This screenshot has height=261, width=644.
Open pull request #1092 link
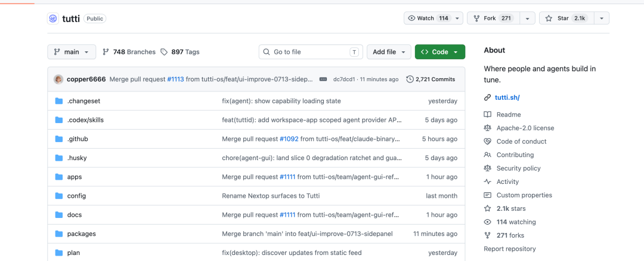point(289,139)
